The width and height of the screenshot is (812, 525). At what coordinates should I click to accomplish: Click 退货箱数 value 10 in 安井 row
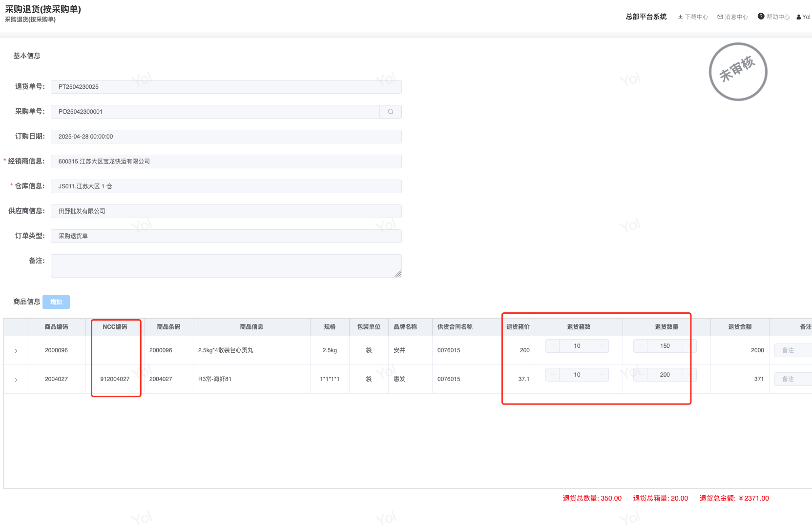coord(577,346)
